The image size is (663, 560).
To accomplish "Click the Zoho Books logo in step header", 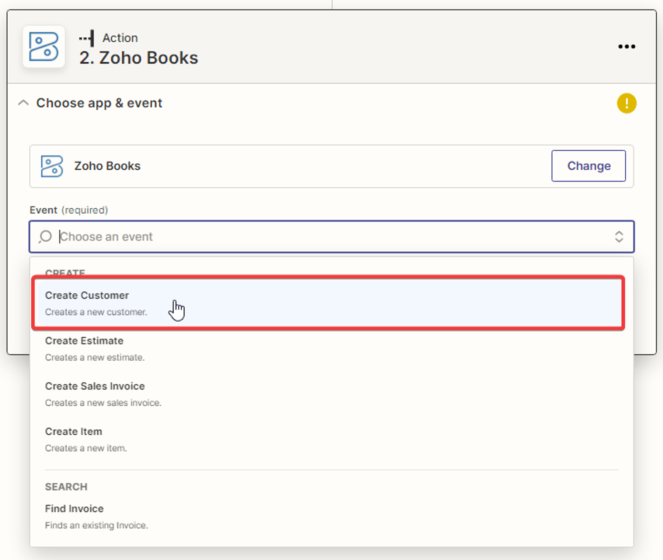I will (43, 47).
